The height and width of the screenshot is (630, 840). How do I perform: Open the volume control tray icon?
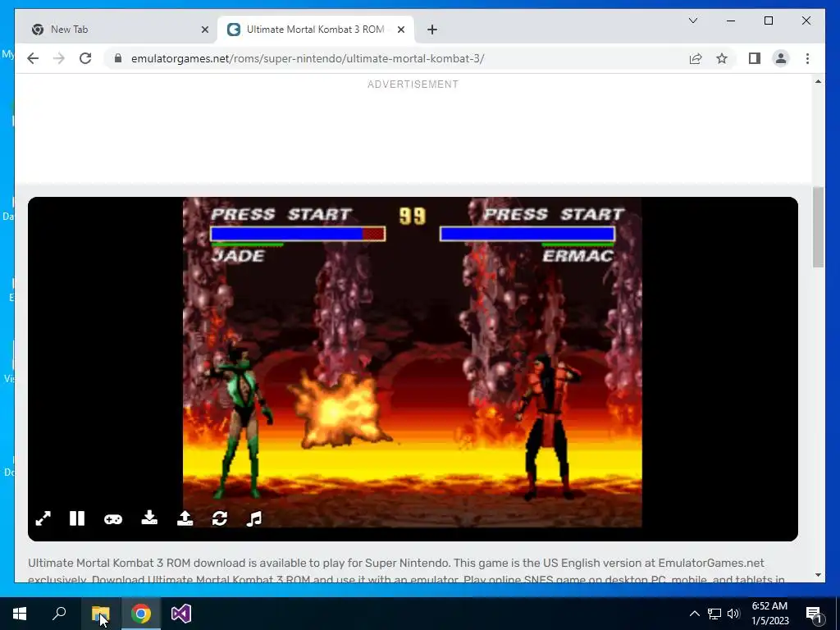tap(733, 614)
